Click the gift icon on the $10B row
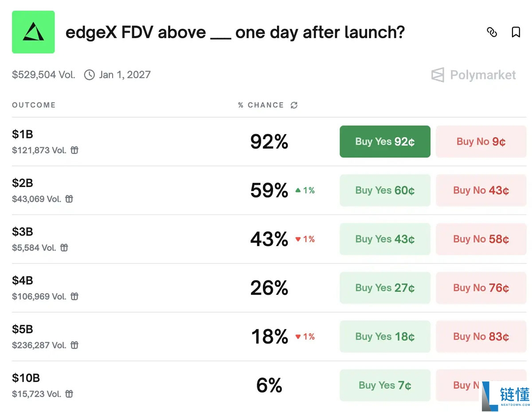This screenshot has width=532, height=412. pos(69,394)
